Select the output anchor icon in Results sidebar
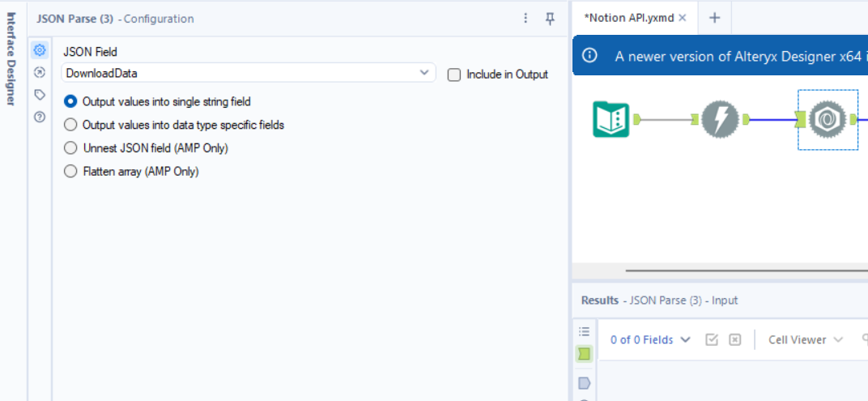 coord(584,382)
